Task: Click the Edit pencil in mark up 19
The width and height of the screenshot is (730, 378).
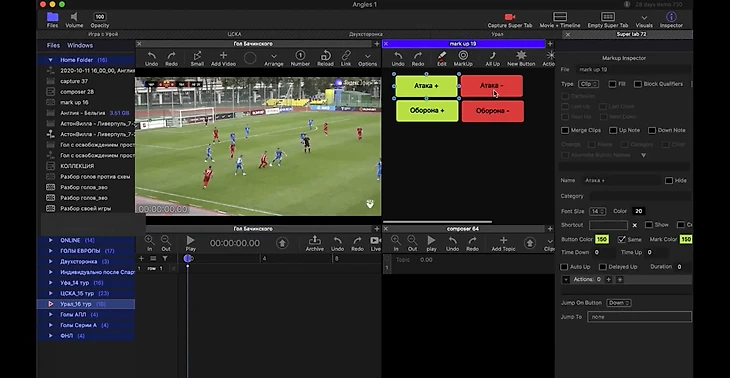Action: (x=441, y=59)
